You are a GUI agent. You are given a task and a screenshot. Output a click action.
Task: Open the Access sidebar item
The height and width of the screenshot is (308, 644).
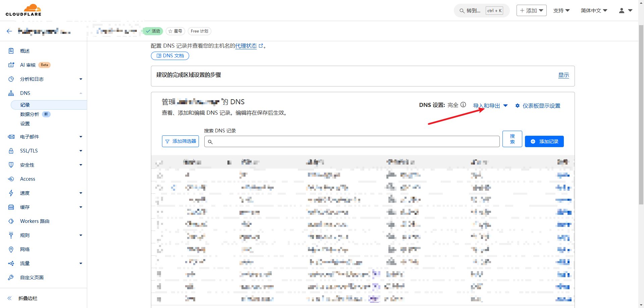[x=28, y=179]
